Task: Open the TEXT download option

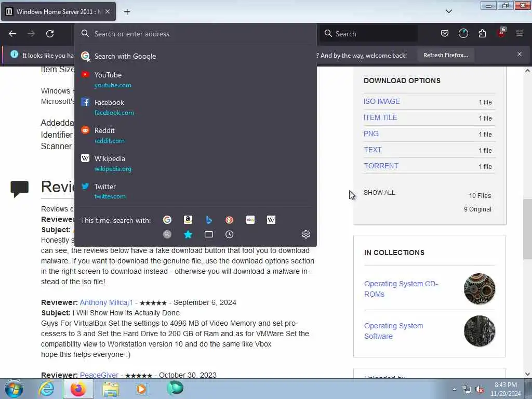Action: pos(373,150)
